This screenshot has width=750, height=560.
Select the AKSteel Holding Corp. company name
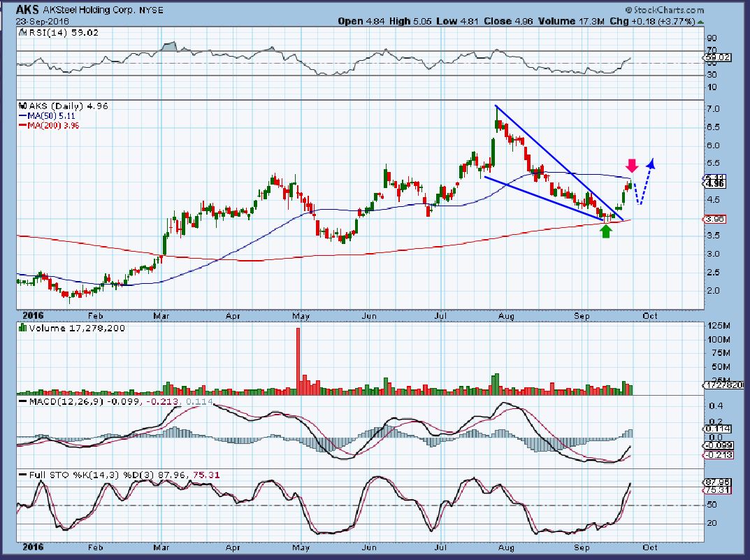[89, 10]
